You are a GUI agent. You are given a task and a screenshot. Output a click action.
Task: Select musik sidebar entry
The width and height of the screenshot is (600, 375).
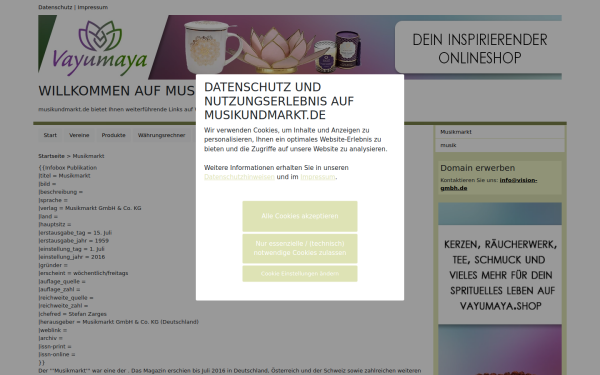coord(500,145)
